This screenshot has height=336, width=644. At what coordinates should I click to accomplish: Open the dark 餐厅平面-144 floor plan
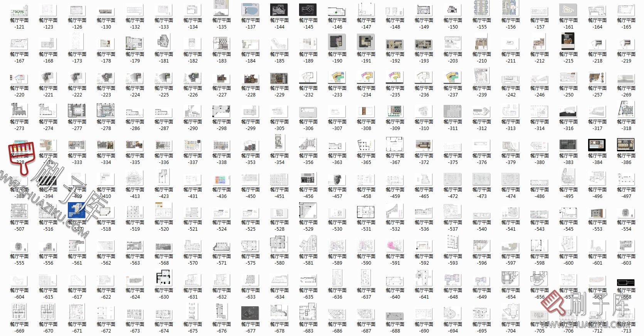tap(279, 10)
